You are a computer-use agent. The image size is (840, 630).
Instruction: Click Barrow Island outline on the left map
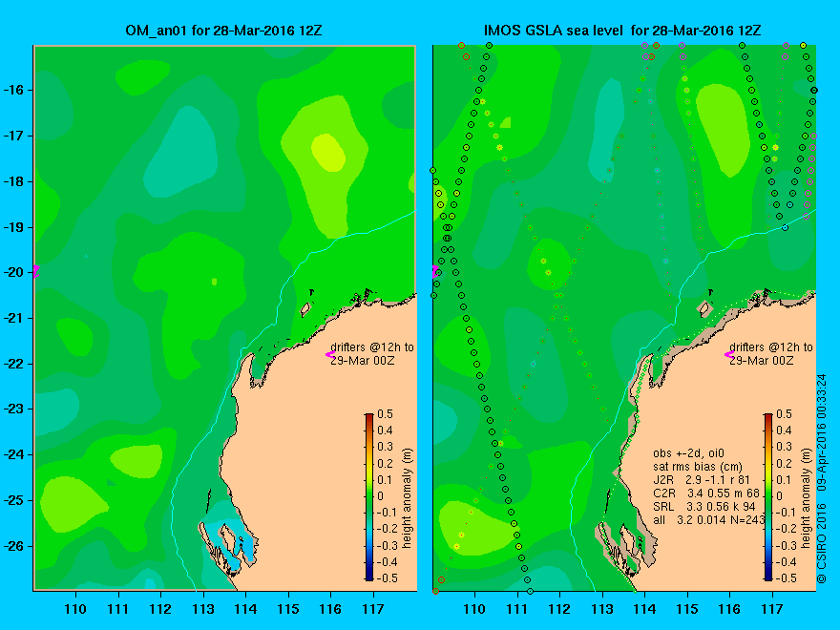click(305, 309)
